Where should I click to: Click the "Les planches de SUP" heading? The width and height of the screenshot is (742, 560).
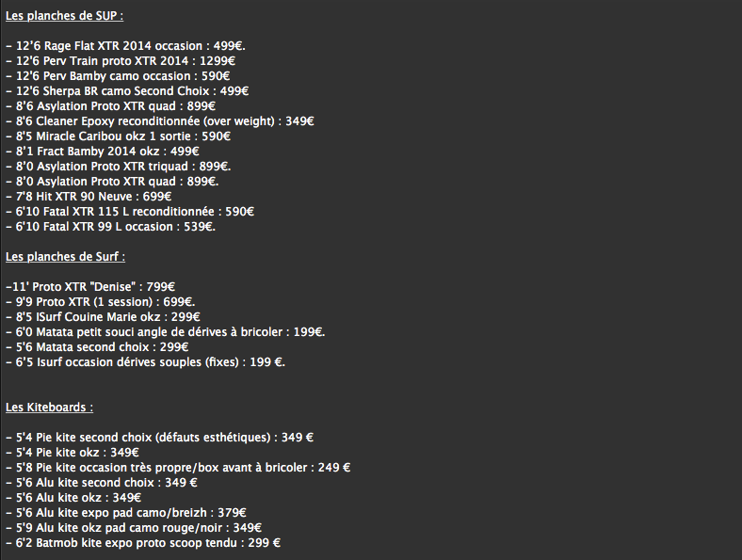click(64, 16)
